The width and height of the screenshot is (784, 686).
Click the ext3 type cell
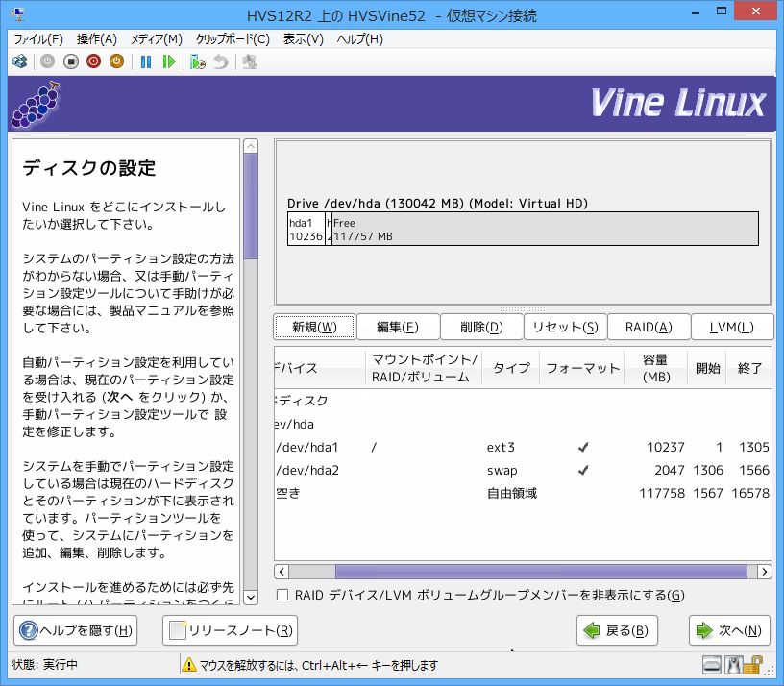[501, 447]
